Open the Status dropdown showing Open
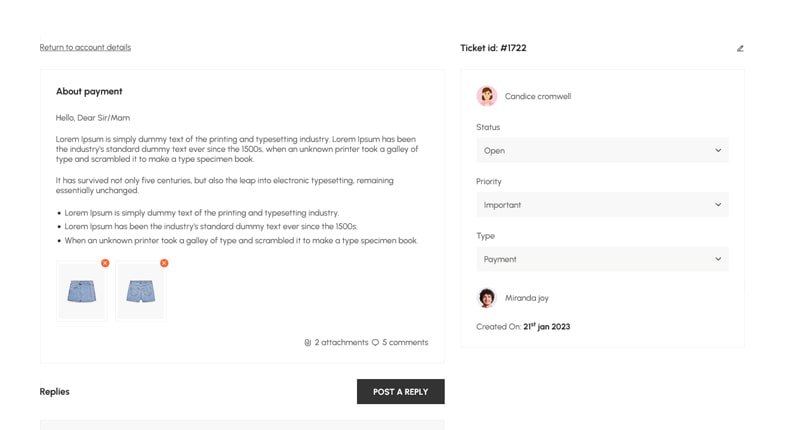The width and height of the screenshot is (785, 430). click(x=601, y=151)
